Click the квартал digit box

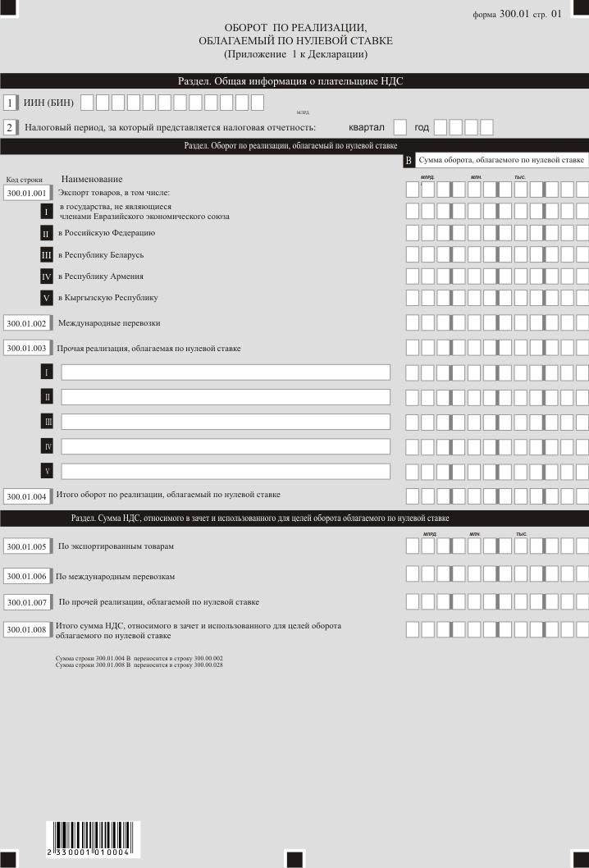[x=400, y=127]
